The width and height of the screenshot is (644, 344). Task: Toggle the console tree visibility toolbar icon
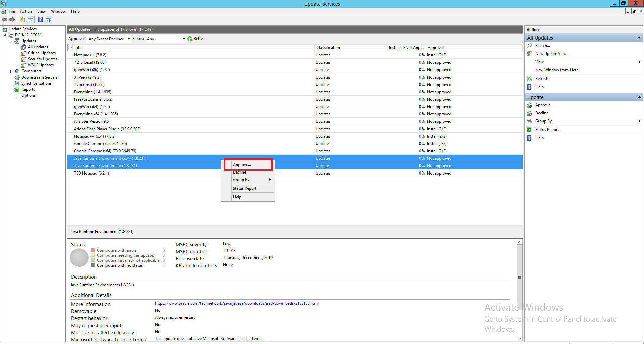pyautogui.click(x=31, y=19)
